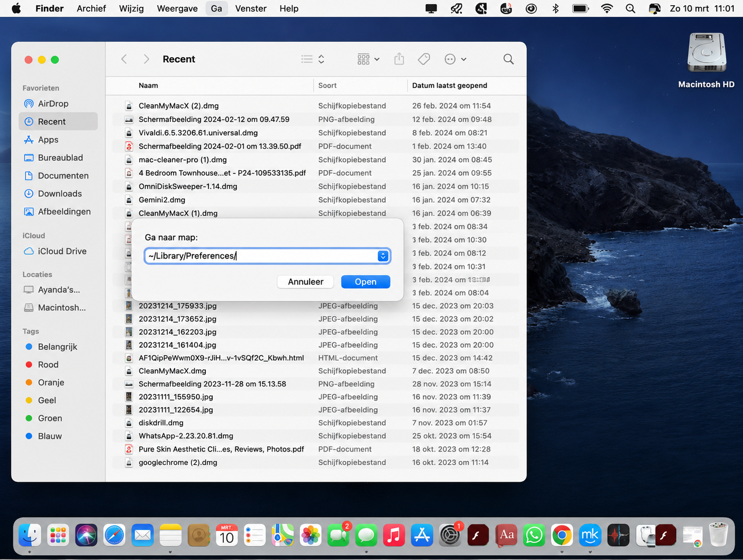The image size is (743, 560).
Task: Click the Share icon in the Finder toolbar
Action: (399, 59)
